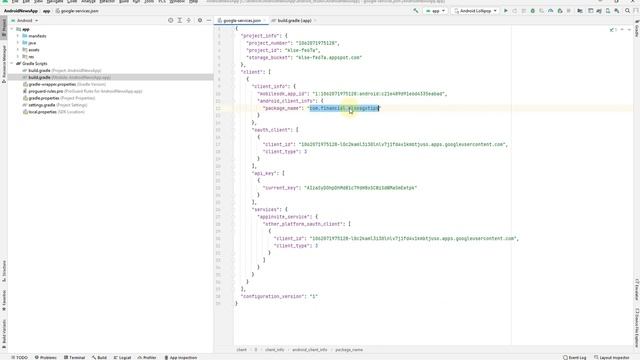640x360 pixels.
Task: Click the "configuration_version" line in editor
Action: click(x=279, y=296)
